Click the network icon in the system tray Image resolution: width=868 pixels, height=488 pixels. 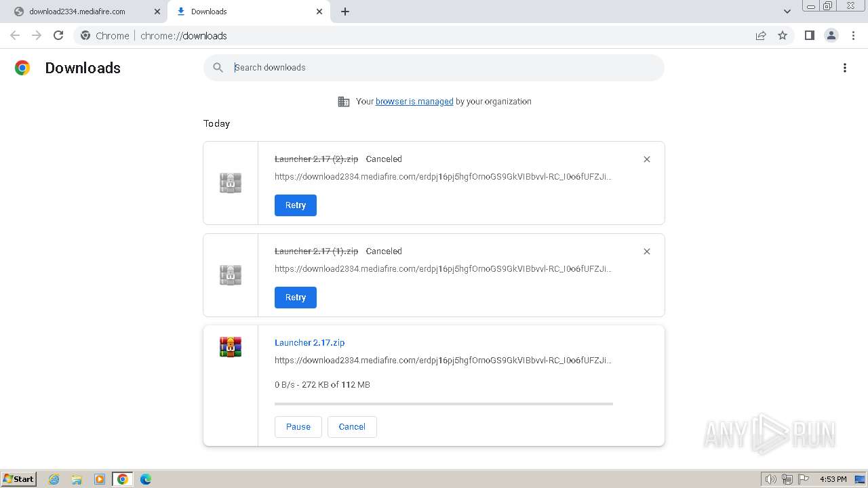[x=787, y=479]
